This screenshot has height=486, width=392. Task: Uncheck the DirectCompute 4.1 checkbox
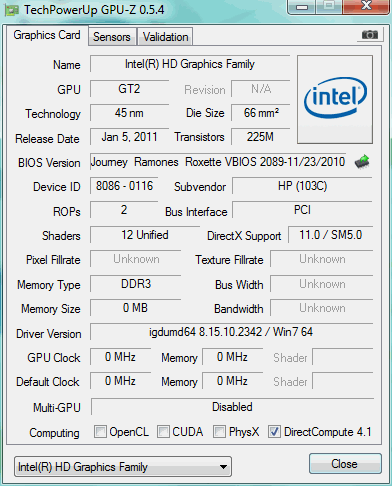274,432
